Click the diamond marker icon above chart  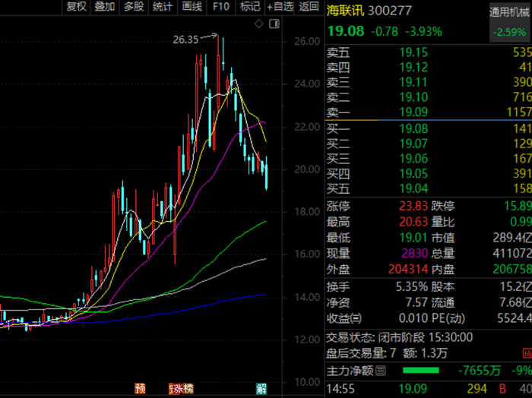259,24
